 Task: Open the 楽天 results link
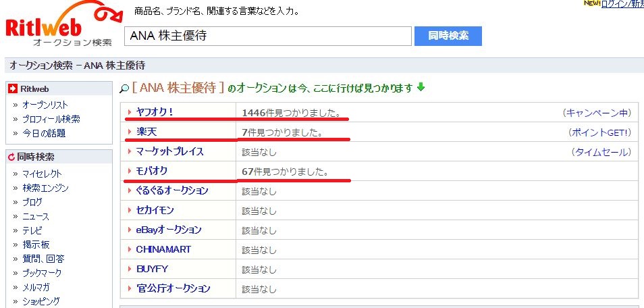coord(146,132)
